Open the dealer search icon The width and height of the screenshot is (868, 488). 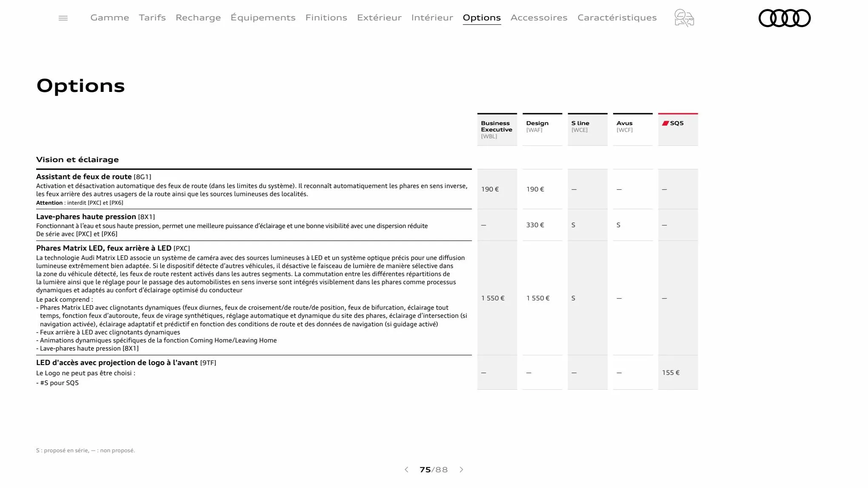pos(684,18)
